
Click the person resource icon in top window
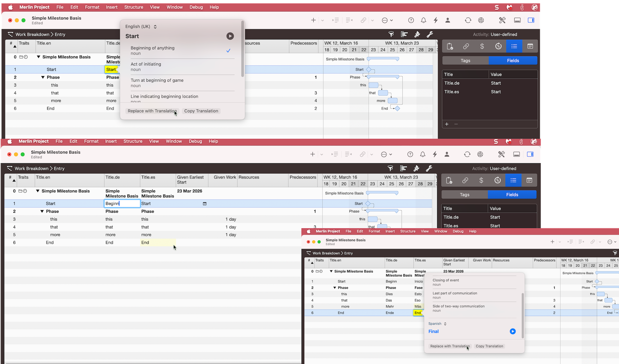coord(448,20)
